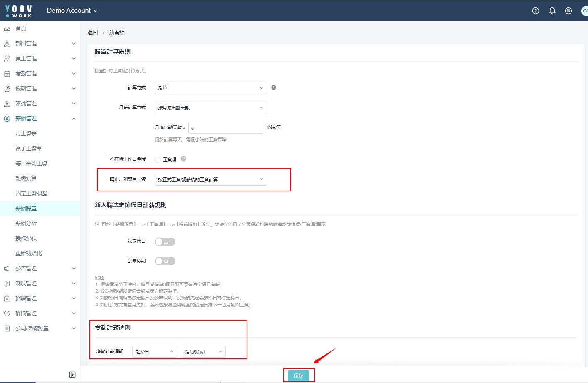Open the user avatar in top right
Image resolution: width=588 pixels, height=383 pixels.
(x=584, y=11)
